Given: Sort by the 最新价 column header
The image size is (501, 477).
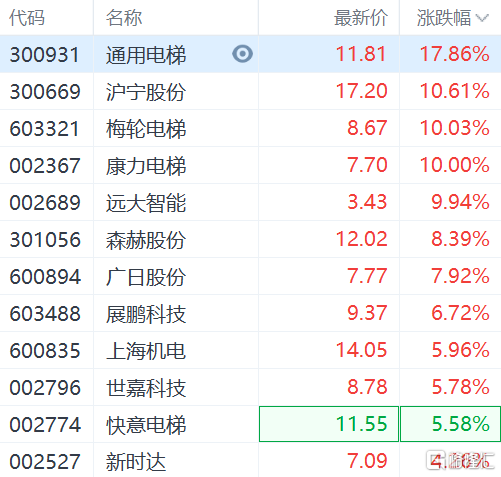Looking at the screenshot, I should [x=361, y=18].
